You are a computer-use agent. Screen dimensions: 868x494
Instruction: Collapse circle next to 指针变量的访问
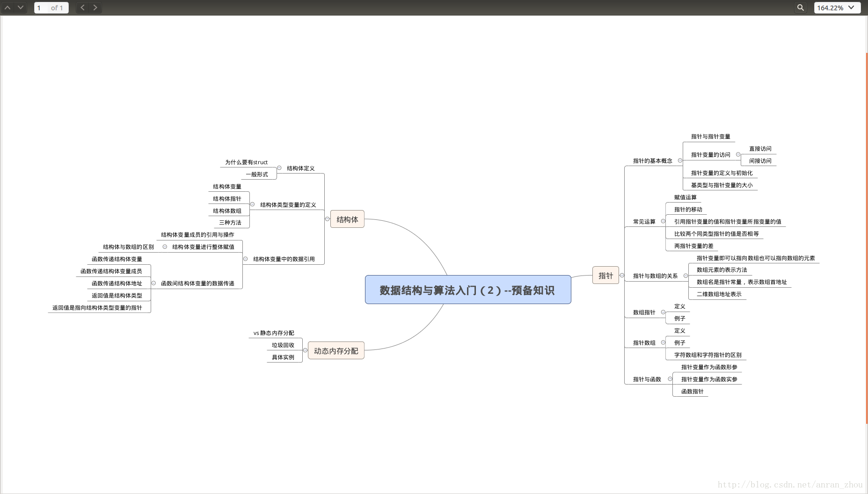click(x=738, y=154)
